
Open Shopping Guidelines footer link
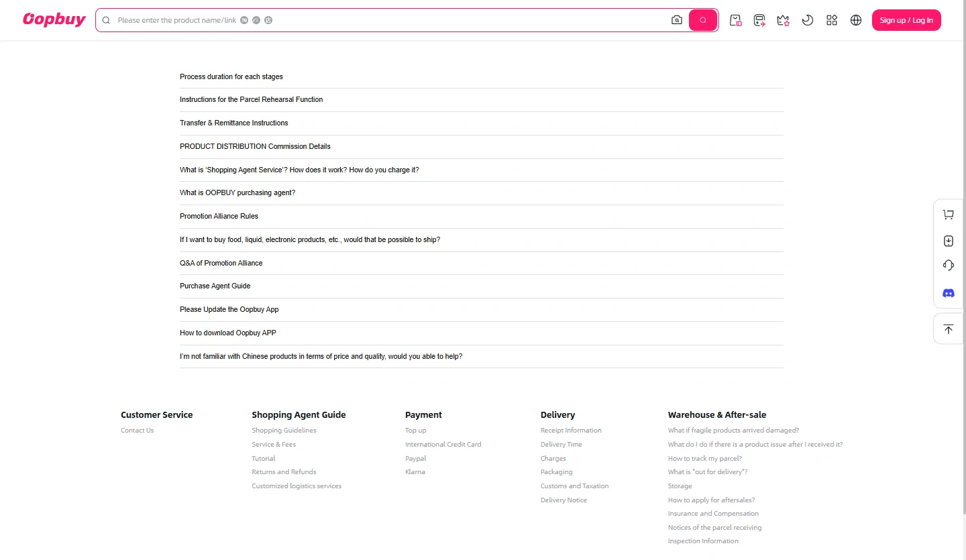(284, 431)
